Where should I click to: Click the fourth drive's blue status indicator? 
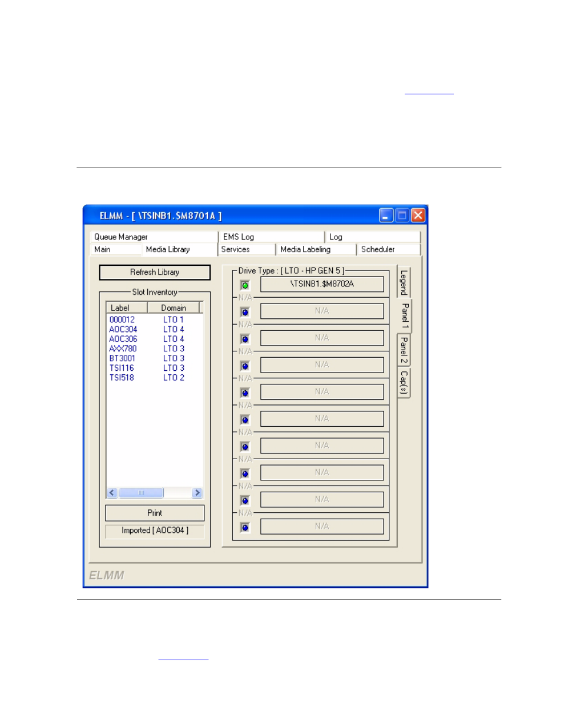click(x=245, y=366)
